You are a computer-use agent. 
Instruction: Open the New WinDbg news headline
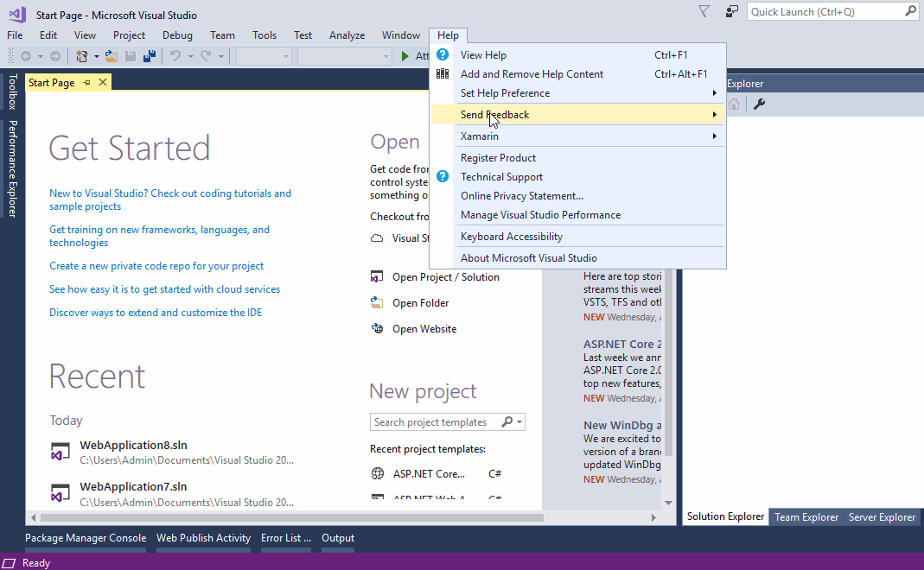tap(622, 425)
